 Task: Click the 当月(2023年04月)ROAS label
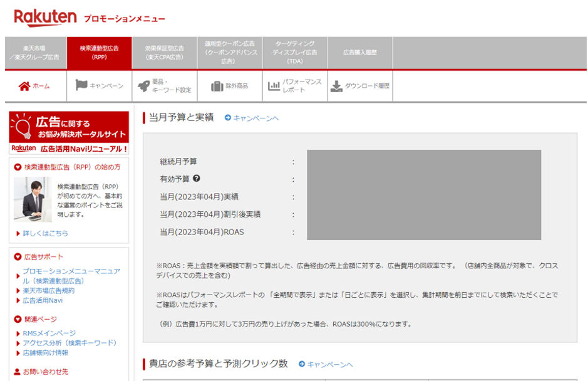[x=202, y=233]
